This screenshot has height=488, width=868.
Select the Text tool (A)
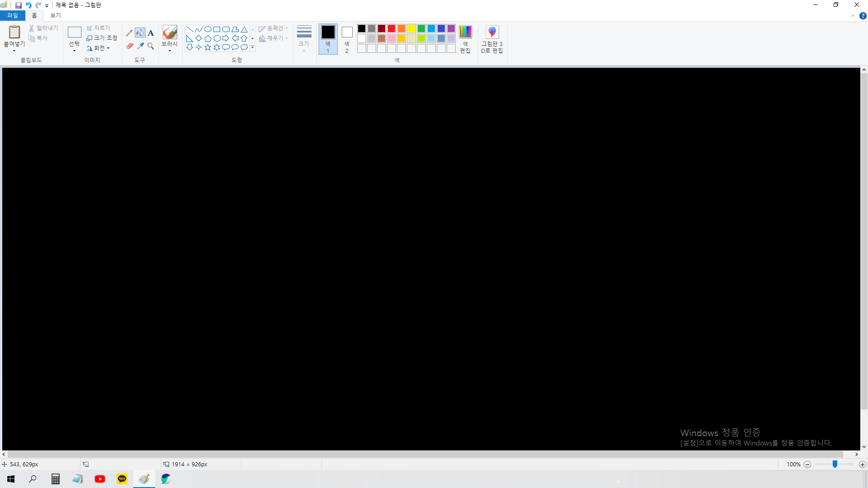pyautogui.click(x=151, y=33)
